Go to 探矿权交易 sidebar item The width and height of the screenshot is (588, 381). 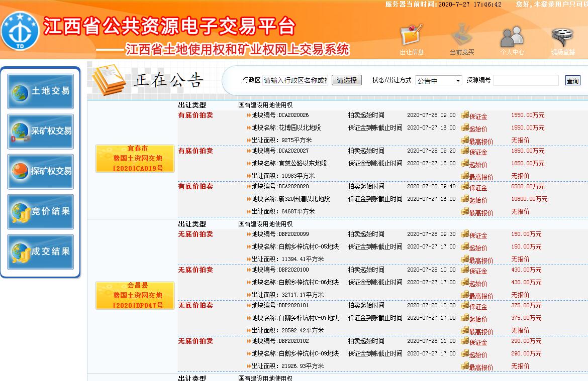click(41, 172)
